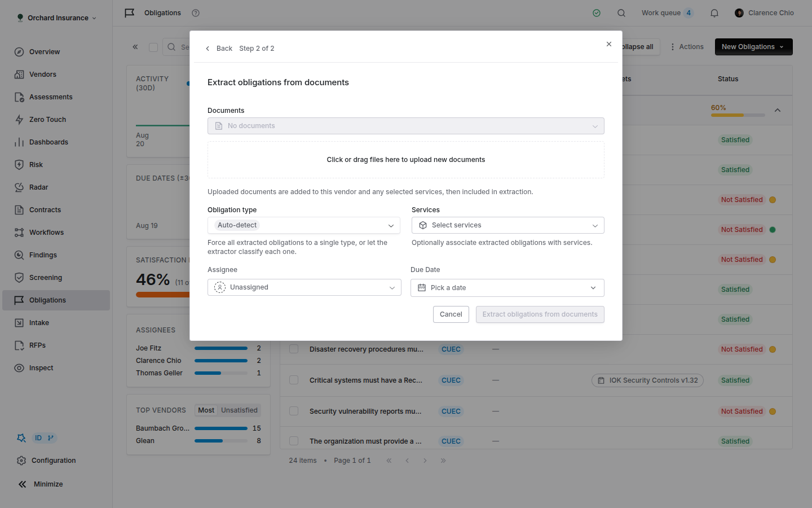Screen dimensions: 812x508
Task: Click the search icon in the top bar
Action: 621,13
